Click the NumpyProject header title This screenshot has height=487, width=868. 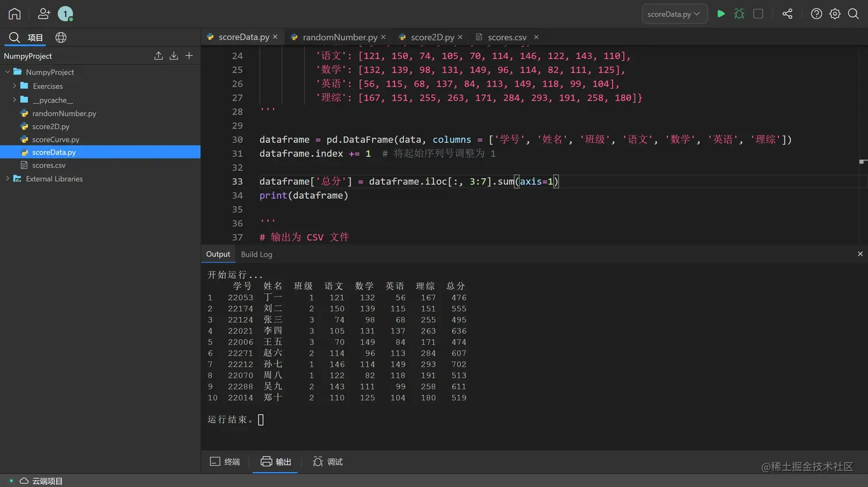click(x=28, y=56)
